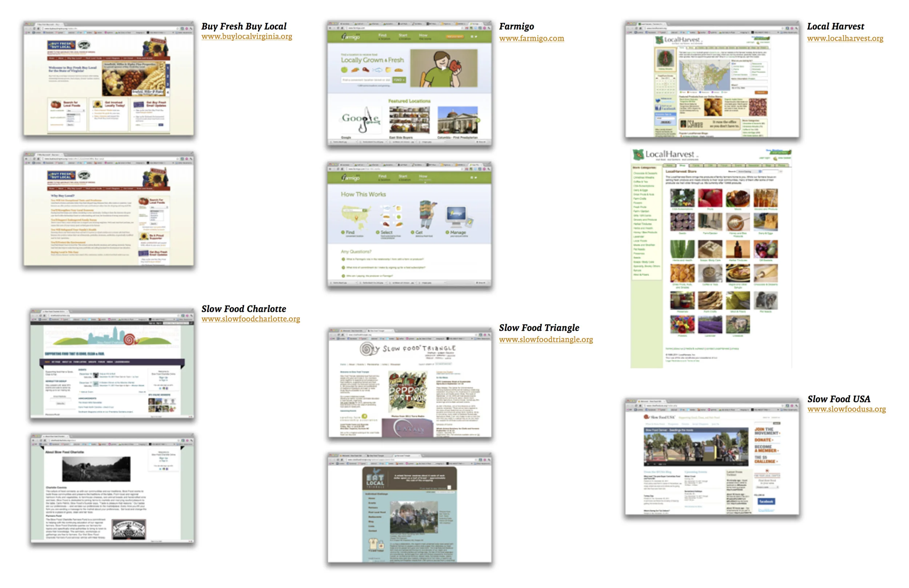Click the 'Slow Food USA' title text

click(839, 399)
